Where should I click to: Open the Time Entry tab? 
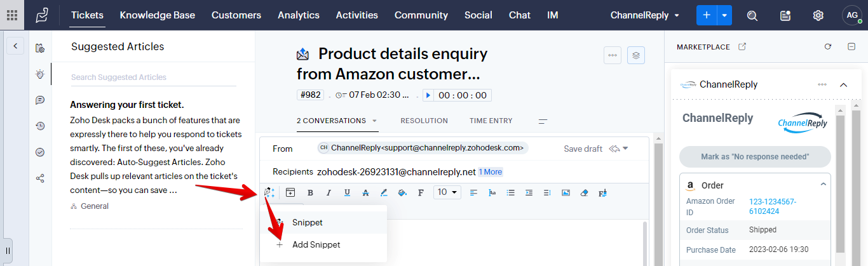coord(491,121)
